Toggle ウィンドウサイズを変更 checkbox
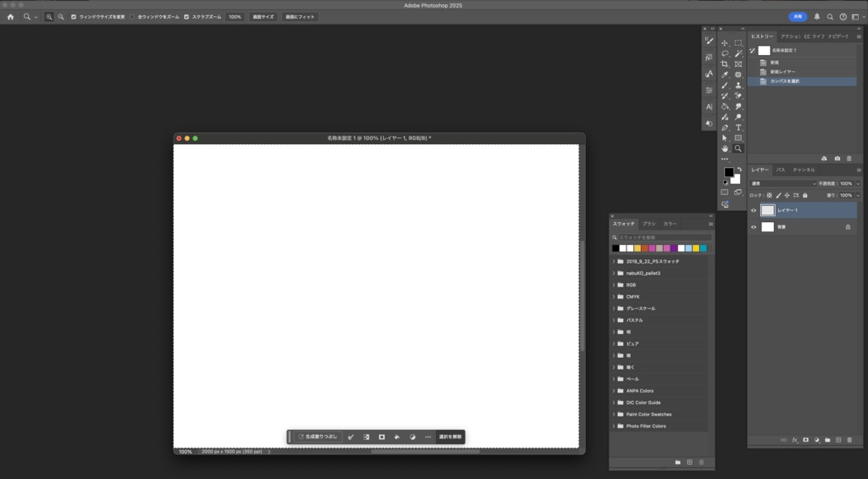Image resolution: width=868 pixels, height=479 pixels. pyautogui.click(x=74, y=17)
